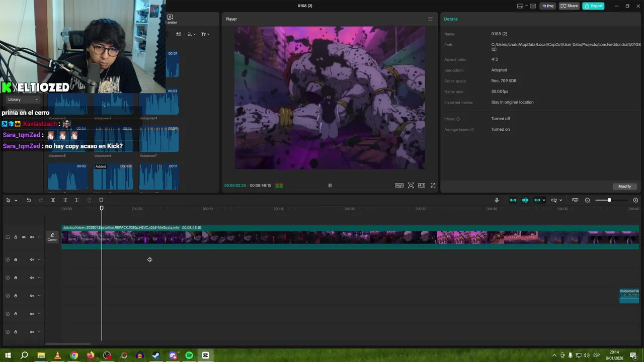The width and height of the screenshot is (644, 362).
Task: Open the preview zoom focus icon
Action: pos(411,186)
